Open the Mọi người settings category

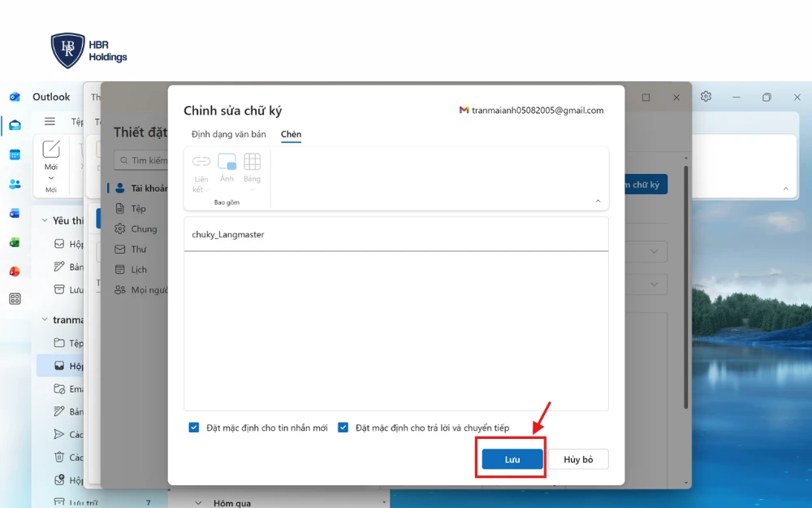pyautogui.click(x=140, y=290)
